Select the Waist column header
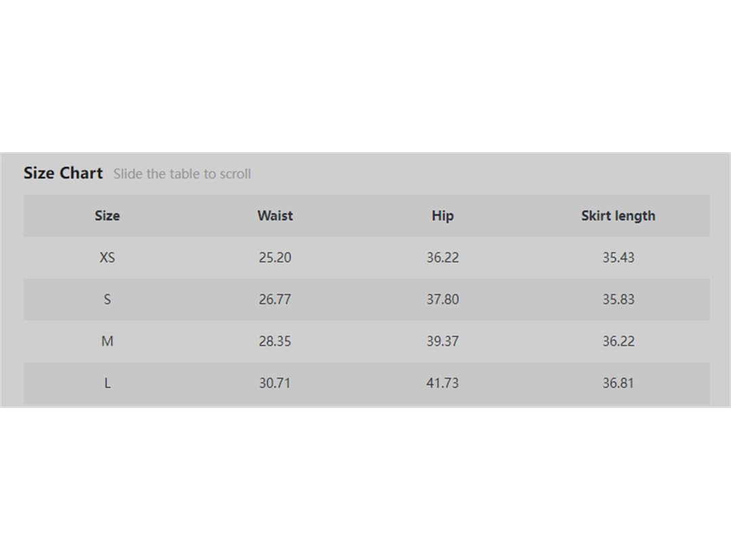 [275, 216]
